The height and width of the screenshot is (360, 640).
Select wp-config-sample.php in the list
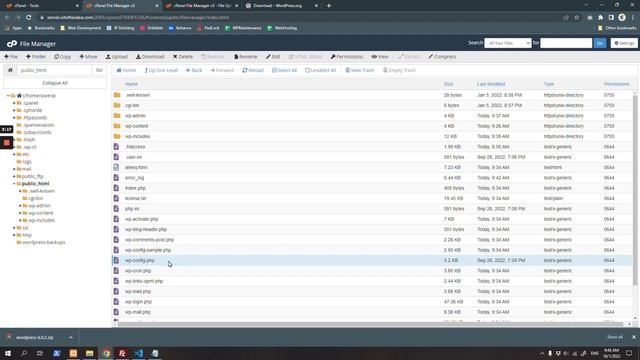148,250
